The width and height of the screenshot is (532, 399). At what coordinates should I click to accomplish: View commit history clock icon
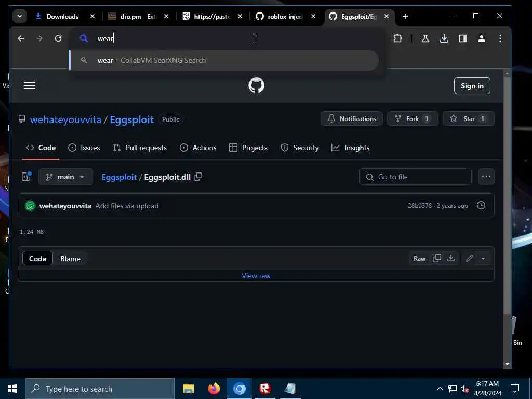tap(481, 206)
